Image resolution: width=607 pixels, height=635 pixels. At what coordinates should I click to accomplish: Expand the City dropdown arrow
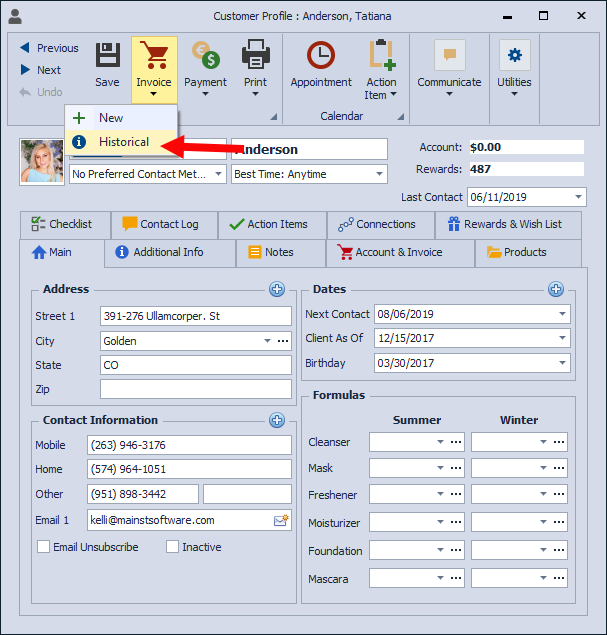tap(267, 341)
